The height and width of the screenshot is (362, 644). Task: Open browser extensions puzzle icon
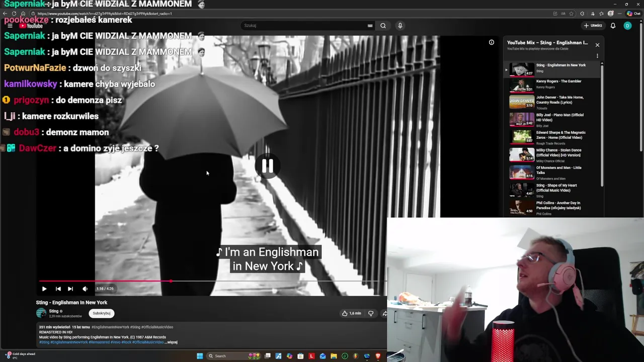582,14
